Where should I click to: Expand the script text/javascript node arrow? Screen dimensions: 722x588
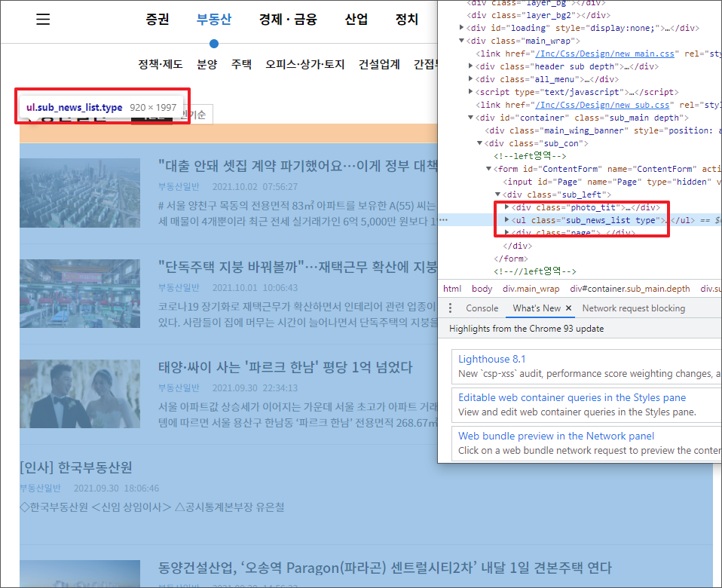[x=470, y=92]
